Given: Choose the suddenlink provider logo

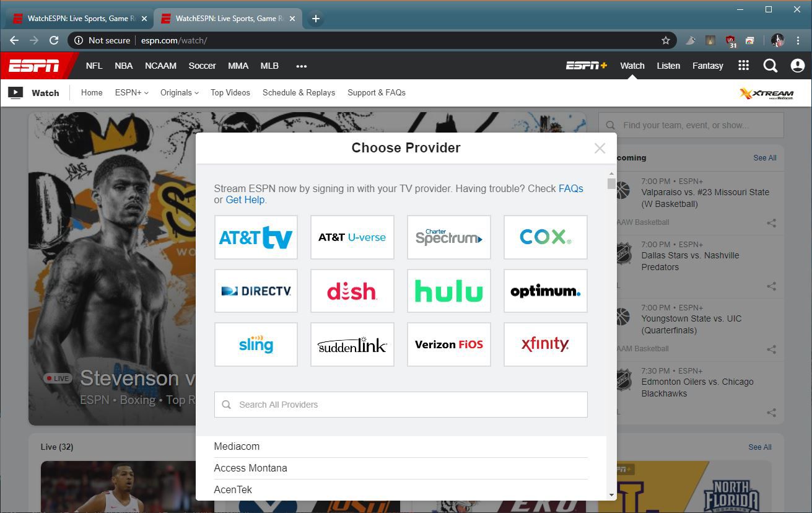Looking at the screenshot, I should (x=352, y=344).
